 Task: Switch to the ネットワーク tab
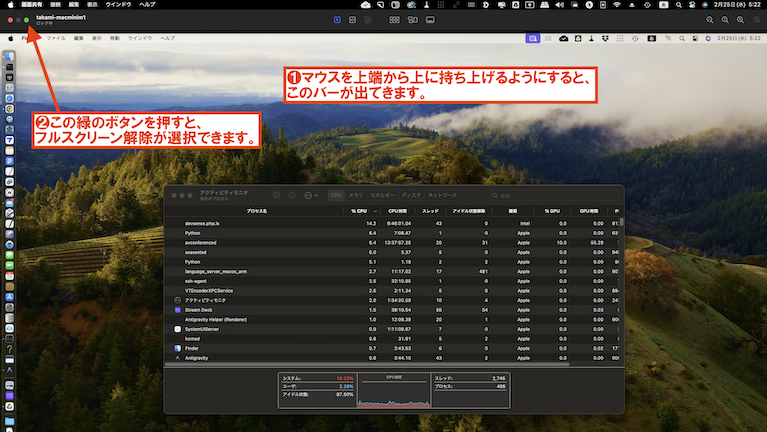pos(442,195)
